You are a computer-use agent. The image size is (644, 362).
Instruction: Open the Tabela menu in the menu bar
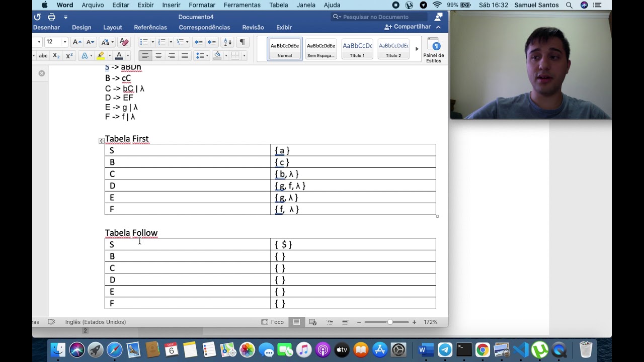point(279,5)
